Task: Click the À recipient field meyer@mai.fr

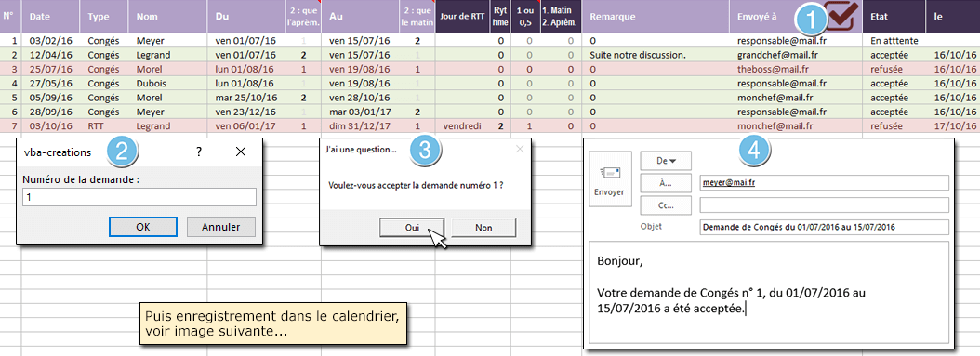Action: (x=824, y=183)
